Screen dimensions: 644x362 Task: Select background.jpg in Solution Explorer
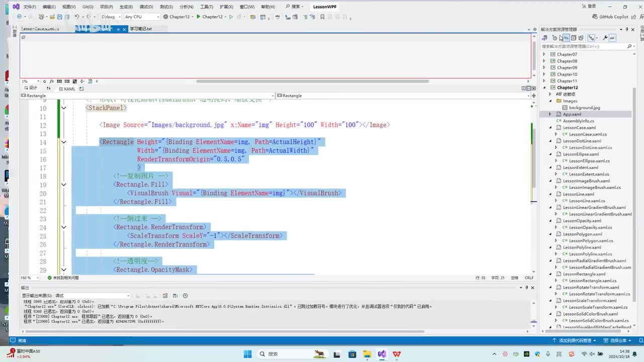pyautogui.click(x=584, y=108)
